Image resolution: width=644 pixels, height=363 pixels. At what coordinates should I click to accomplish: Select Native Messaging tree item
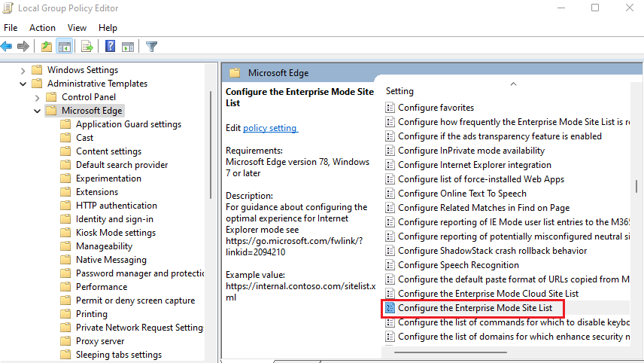tap(111, 260)
